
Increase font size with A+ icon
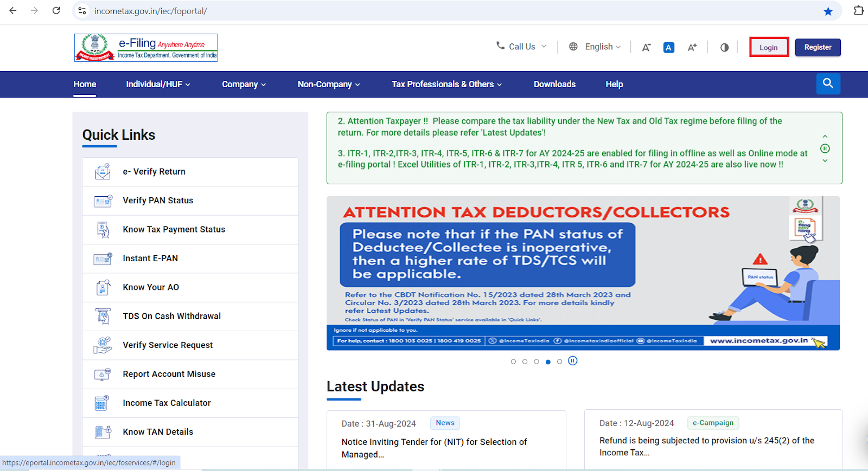click(x=692, y=48)
